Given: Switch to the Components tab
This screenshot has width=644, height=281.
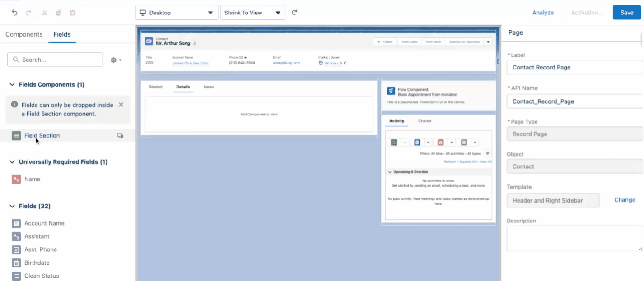Looking at the screenshot, I should tap(24, 34).
